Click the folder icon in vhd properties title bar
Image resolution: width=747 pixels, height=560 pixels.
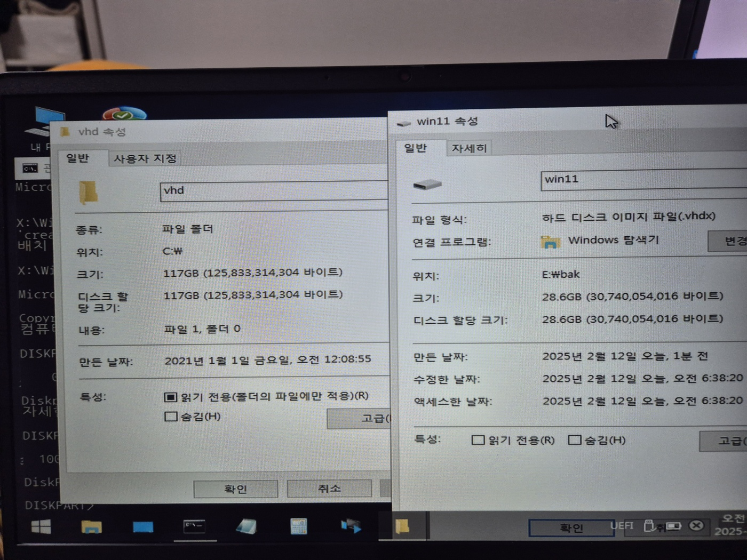click(65, 132)
